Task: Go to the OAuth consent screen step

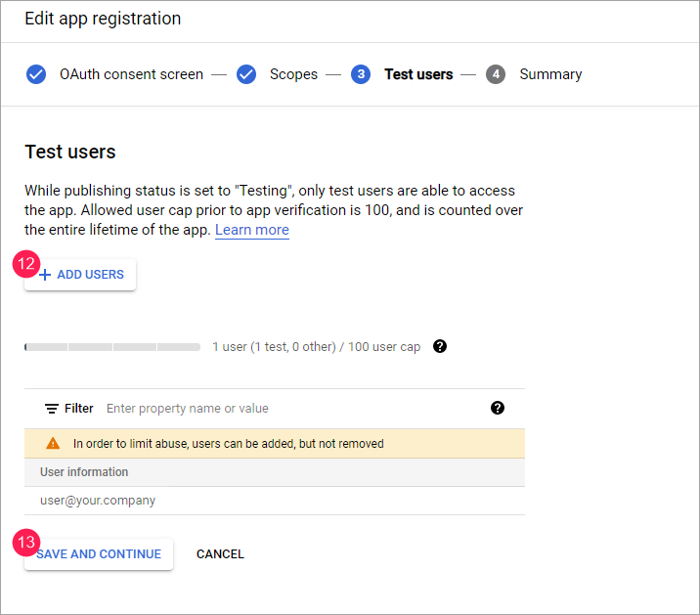Action: click(x=131, y=74)
